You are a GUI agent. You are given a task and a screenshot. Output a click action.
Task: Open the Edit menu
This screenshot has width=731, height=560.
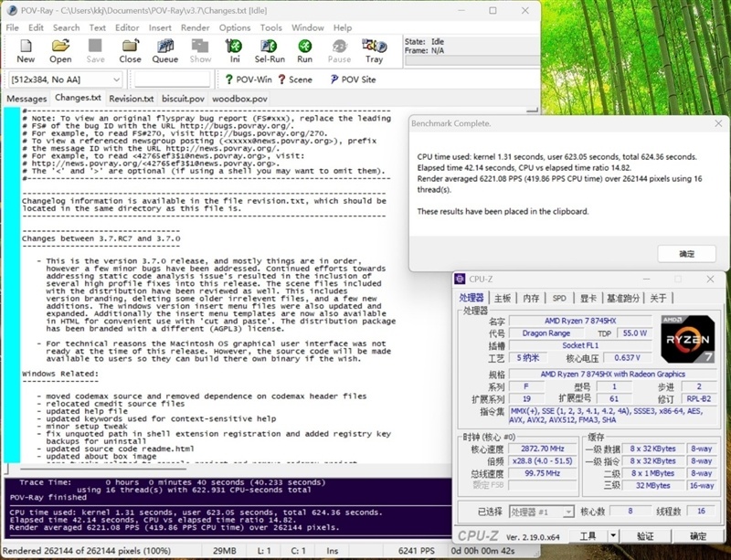(36, 27)
